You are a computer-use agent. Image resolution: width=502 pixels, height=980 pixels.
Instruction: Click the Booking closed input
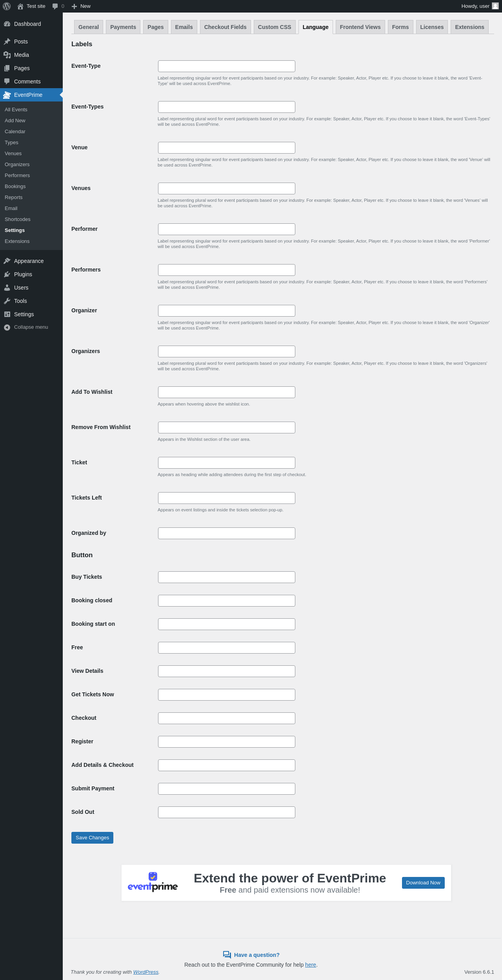227,601
